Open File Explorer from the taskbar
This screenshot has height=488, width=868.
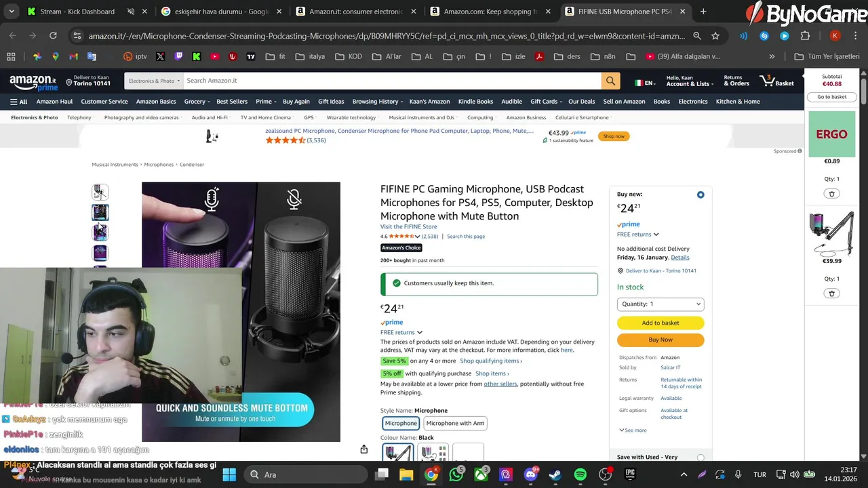tap(406, 474)
